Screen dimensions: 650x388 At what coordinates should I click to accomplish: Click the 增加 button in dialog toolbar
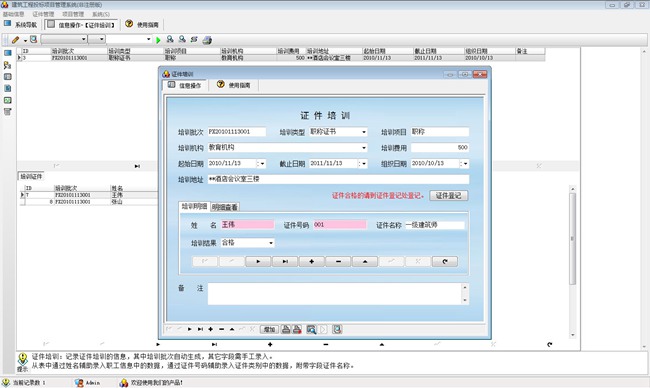coord(269,329)
